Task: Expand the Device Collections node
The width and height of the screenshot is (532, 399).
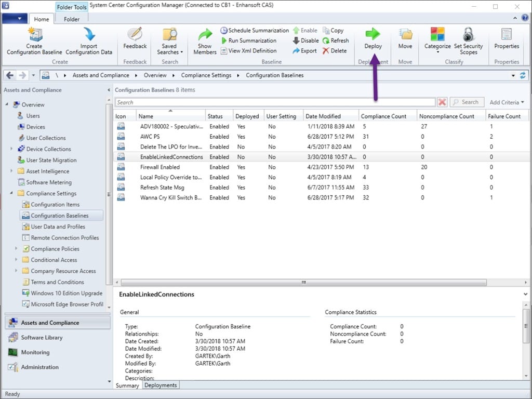Action: (11, 149)
